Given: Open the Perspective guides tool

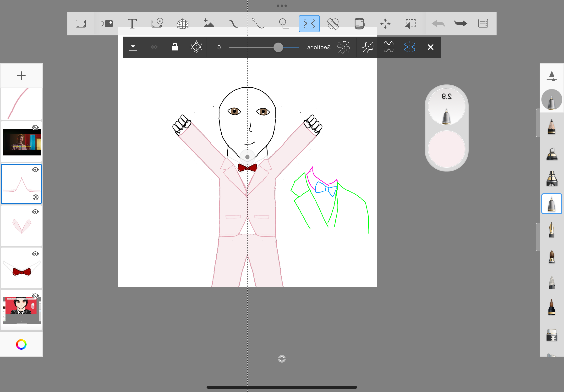Looking at the screenshot, I should (182, 24).
